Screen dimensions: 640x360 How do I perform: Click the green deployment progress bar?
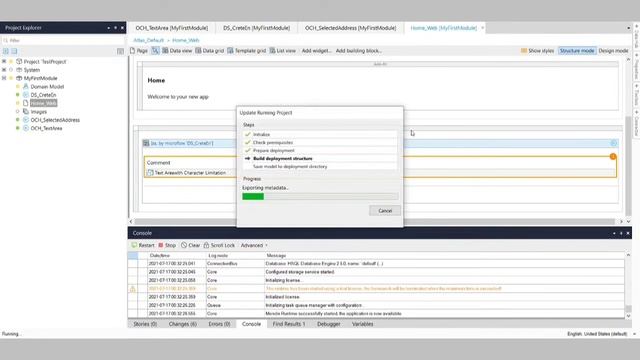coord(253,196)
